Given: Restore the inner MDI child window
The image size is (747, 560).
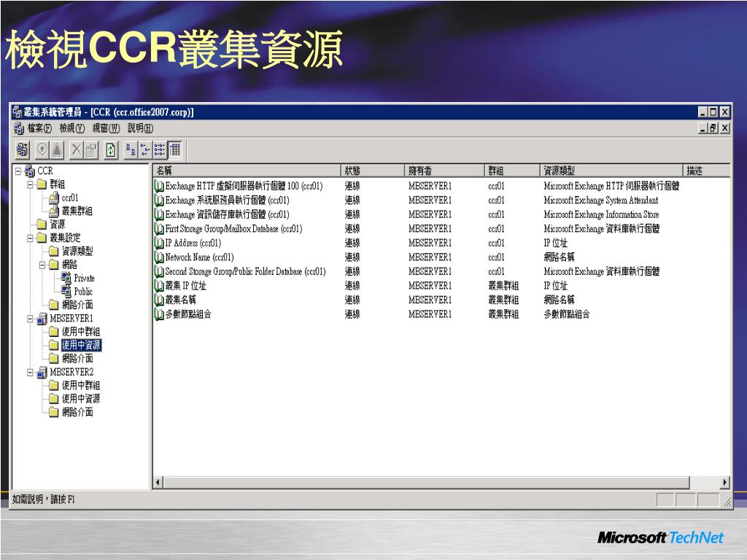Looking at the screenshot, I should [713, 128].
